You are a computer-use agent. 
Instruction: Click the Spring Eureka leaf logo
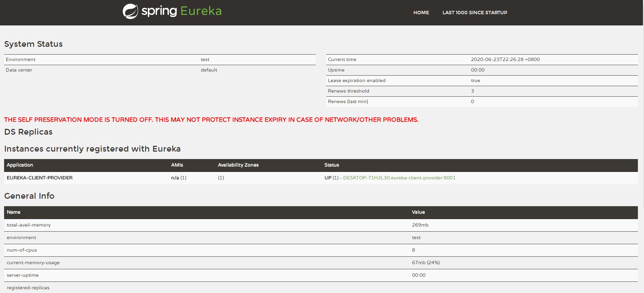(130, 11)
